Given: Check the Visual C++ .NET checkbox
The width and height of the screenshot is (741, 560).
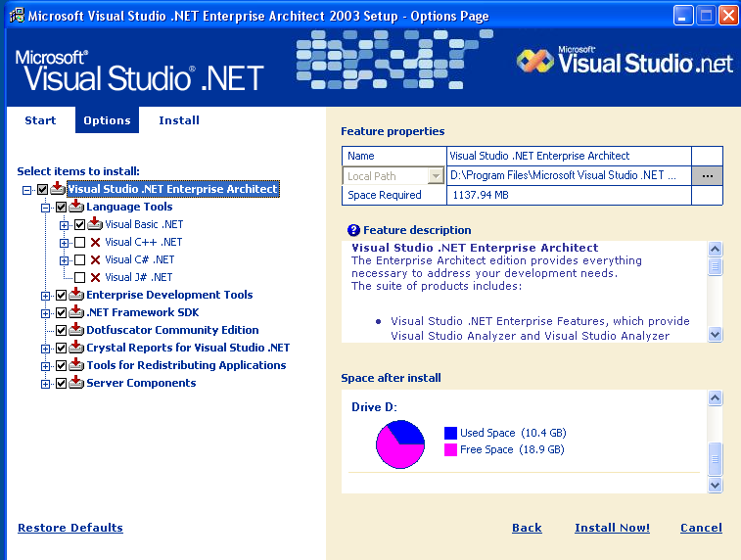Looking at the screenshot, I should (x=80, y=243).
